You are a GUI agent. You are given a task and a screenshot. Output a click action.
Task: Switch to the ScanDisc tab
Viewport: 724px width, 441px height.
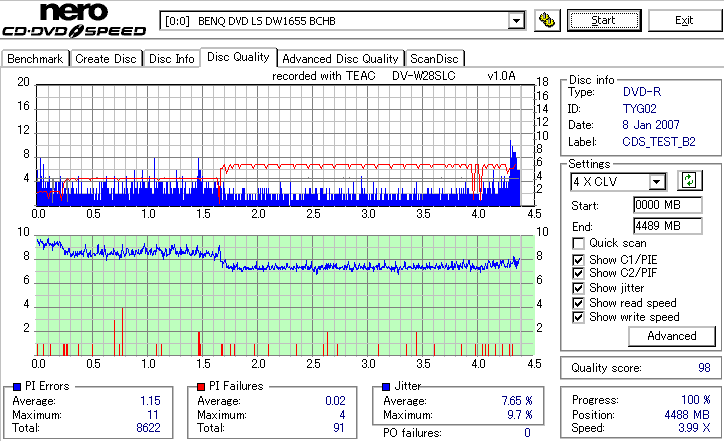coord(434,59)
